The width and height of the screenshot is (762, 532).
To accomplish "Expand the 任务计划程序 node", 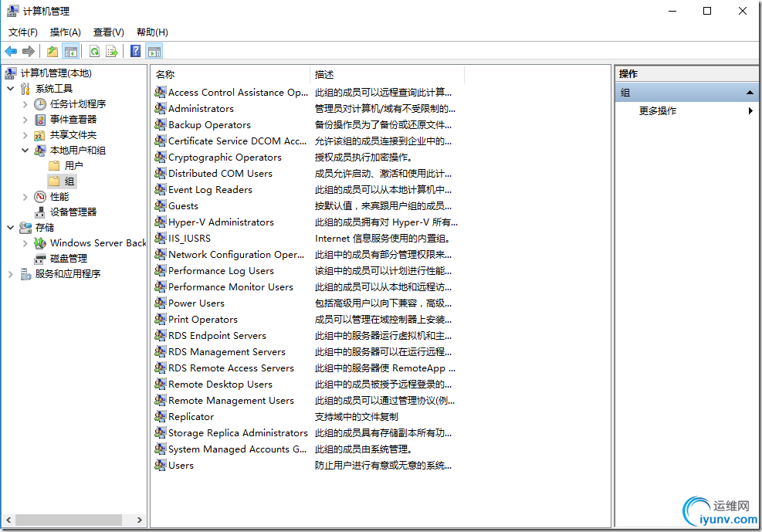I will [25, 104].
